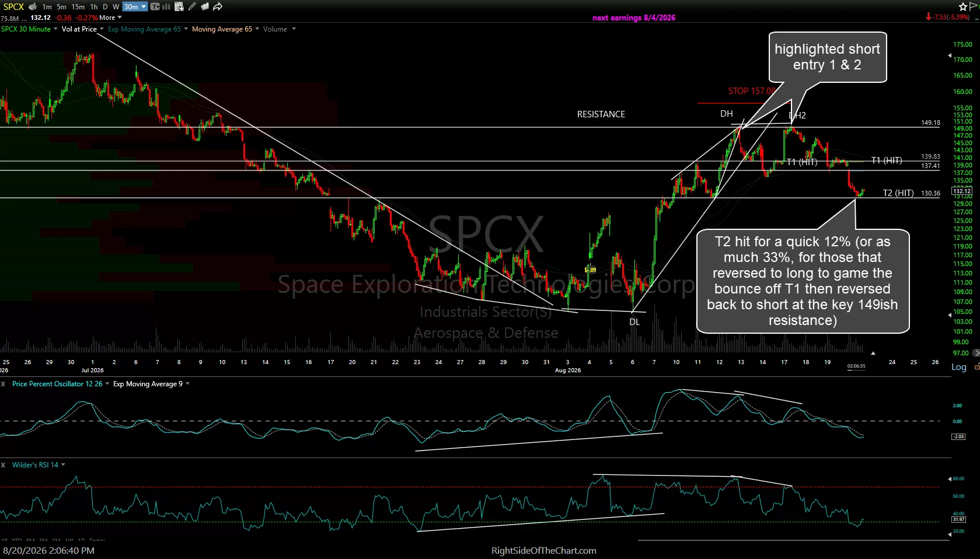This screenshot has height=559, width=980.
Task: Click the -7.53(-5.39%) change text
Action: point(951,17)
